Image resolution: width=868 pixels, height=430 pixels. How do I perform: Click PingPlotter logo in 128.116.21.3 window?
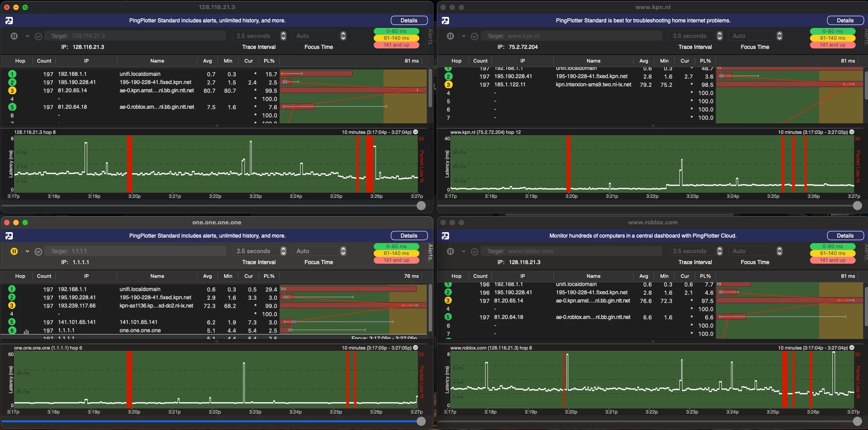click(x=9, y=21)
